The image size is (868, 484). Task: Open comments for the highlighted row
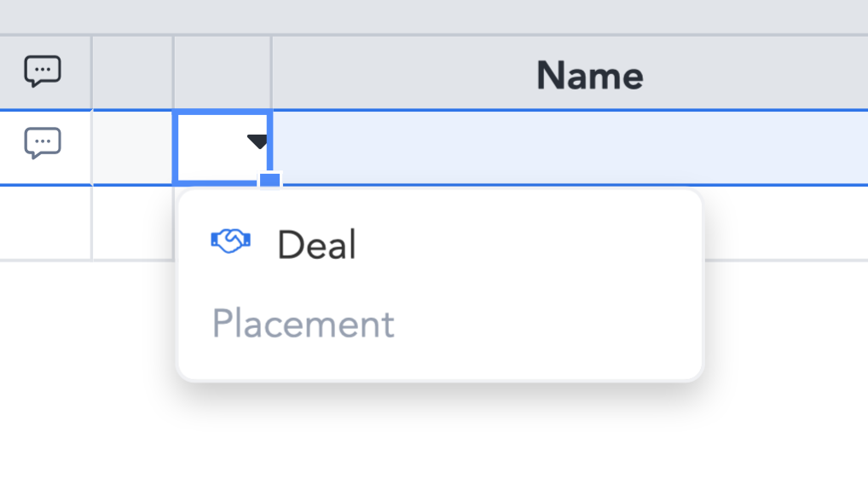click(43, 143)
